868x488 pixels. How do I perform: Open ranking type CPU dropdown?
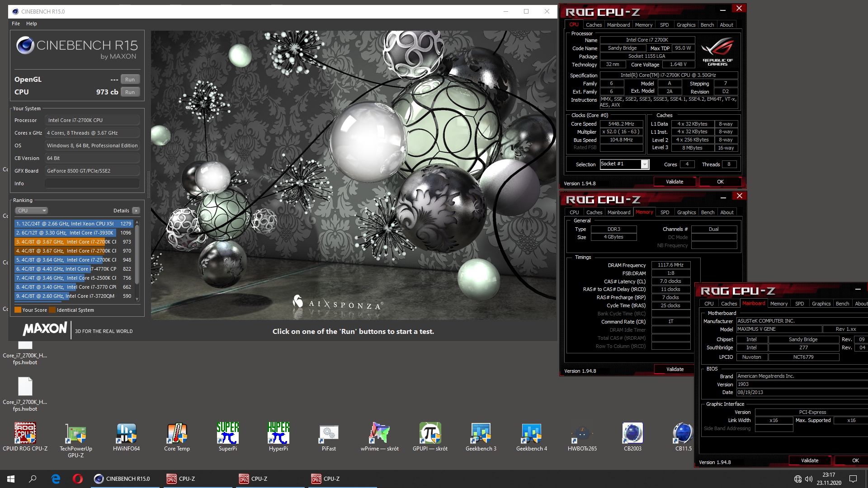(x=31, y=211)
